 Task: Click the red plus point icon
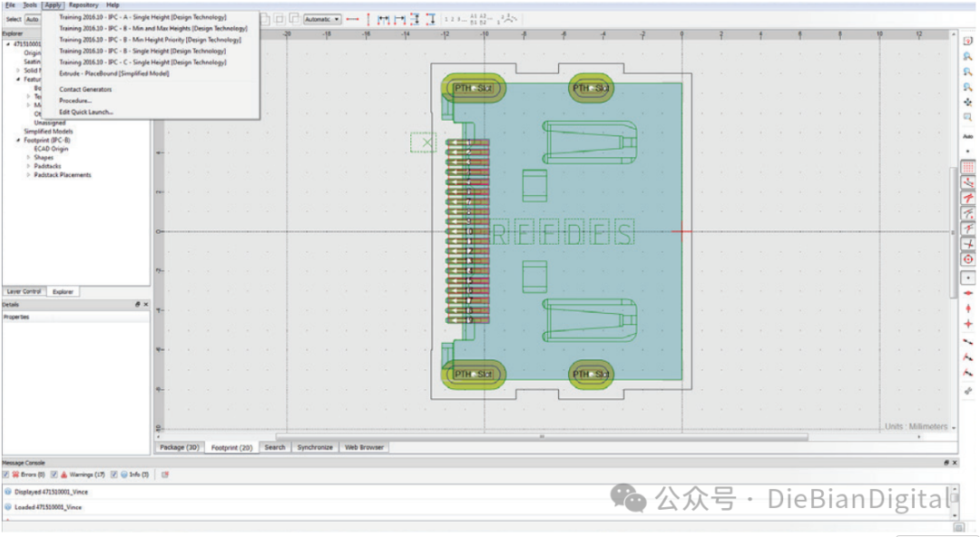[x=967, y=324]
